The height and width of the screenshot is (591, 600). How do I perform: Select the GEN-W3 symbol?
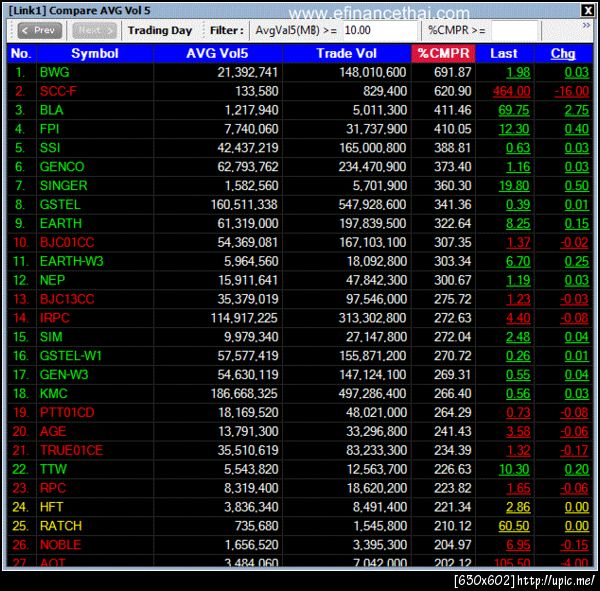click(x=64, y=374)
